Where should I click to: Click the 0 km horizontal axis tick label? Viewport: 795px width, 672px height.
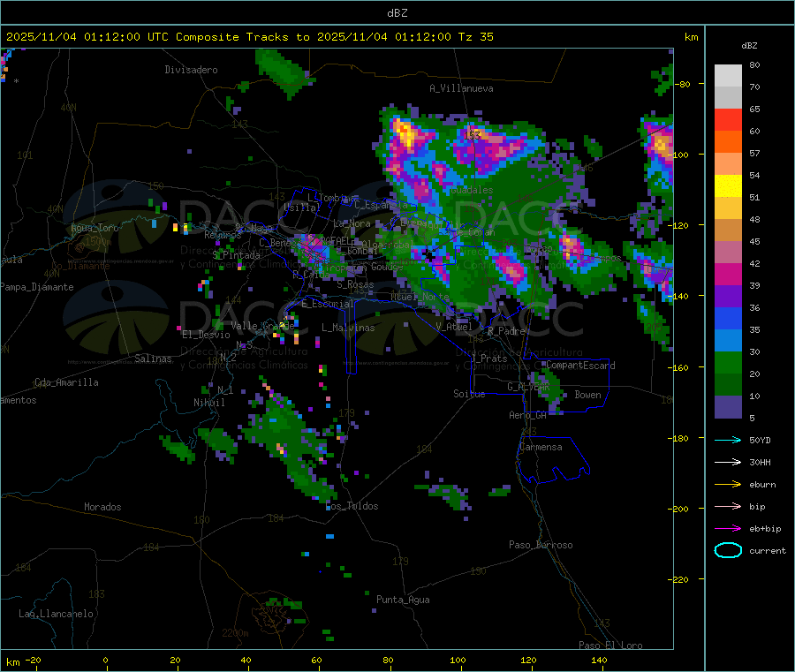[105, 660]
